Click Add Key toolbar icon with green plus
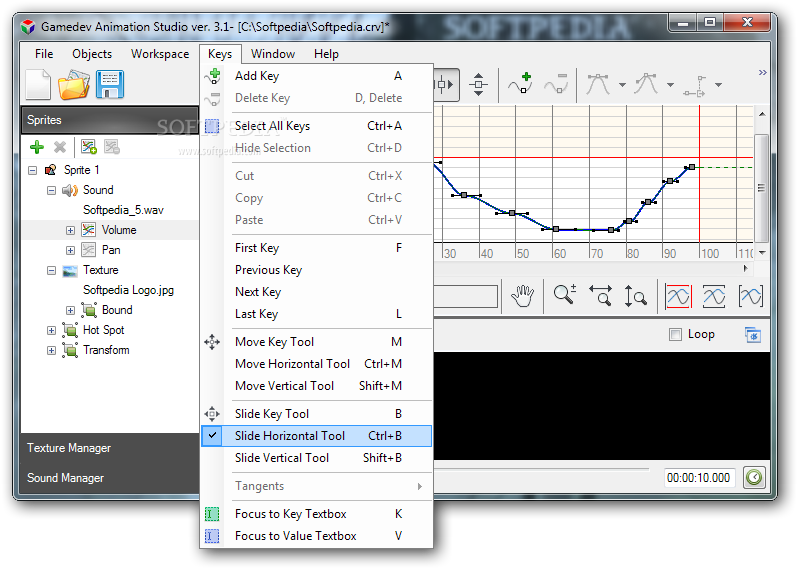Screen dimensions: 798x569 [x=521, y=84]
